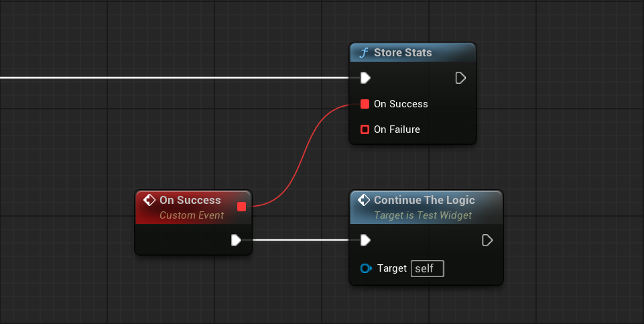
Task: Select the Store Stats node by its title
Action: point(403,52)
